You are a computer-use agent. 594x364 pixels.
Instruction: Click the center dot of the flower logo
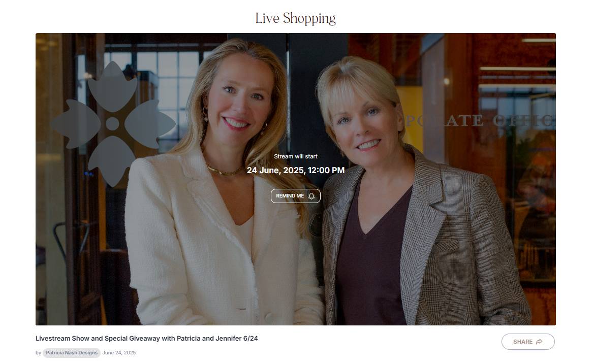(x=112, y=124)
